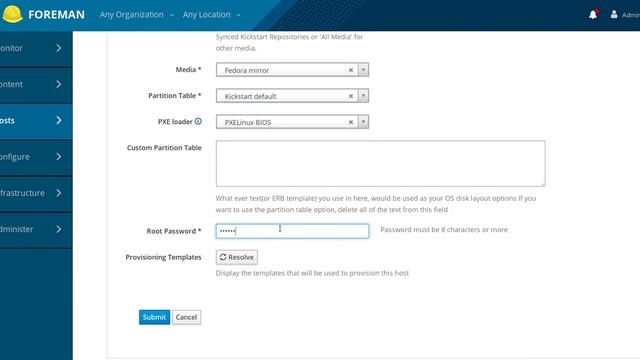Expand the Monitor sidebar menu
Image resolution: width=640 pixels, height=360 pixels.
pos(36,48)
